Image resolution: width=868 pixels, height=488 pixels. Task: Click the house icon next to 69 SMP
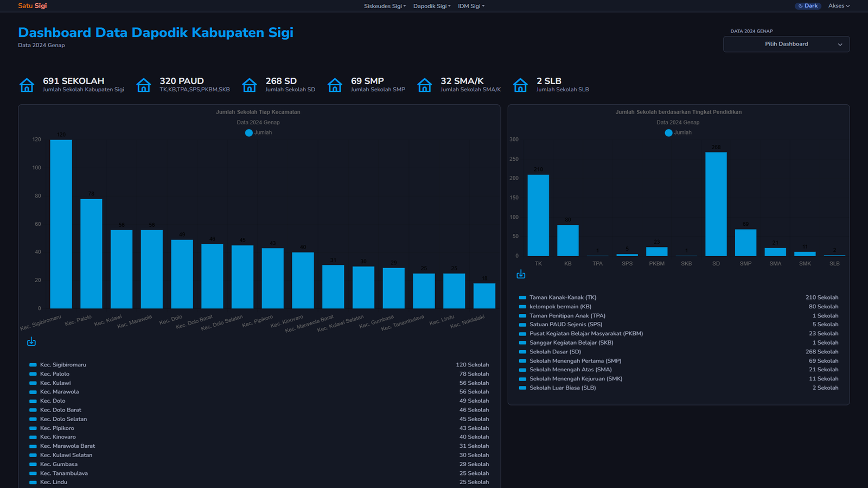pyautogui.click(x=335, y=85)
